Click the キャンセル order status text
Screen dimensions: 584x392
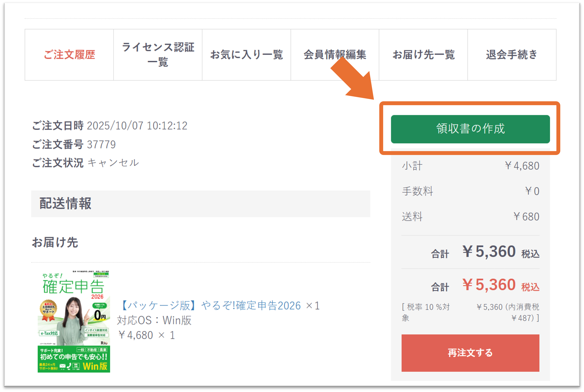[113, 163]
